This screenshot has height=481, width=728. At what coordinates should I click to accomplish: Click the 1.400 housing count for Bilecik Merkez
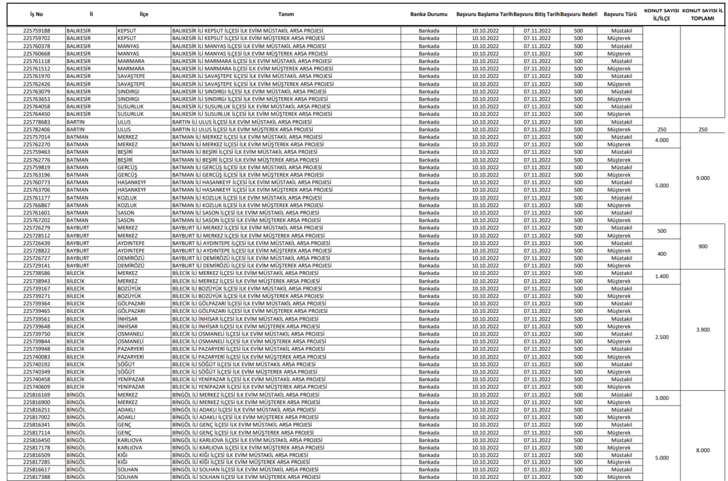(x=662, y=277)
